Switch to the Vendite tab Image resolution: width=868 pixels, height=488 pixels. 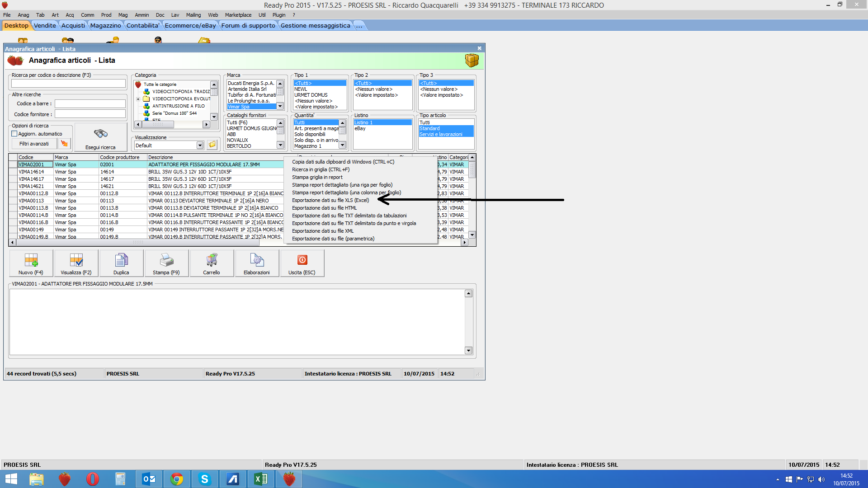[x=45, y=25]
